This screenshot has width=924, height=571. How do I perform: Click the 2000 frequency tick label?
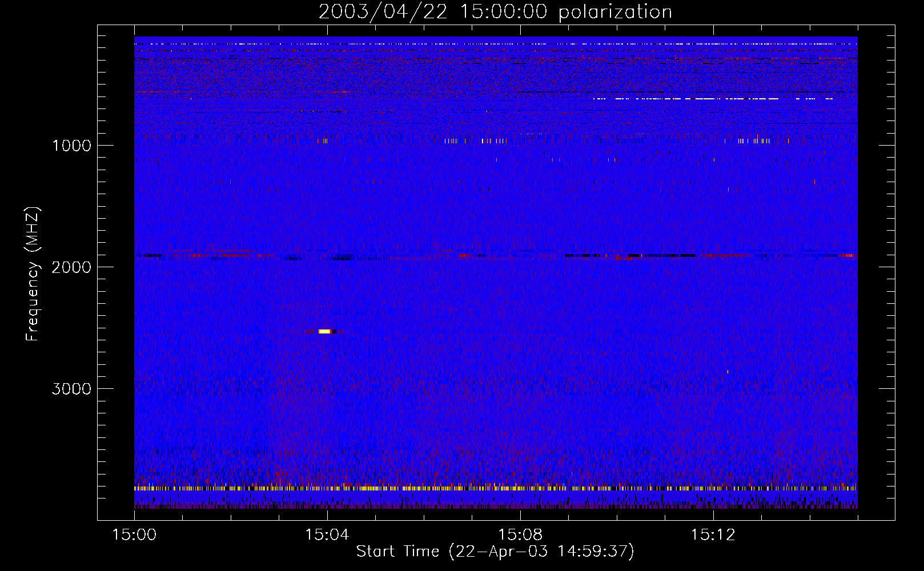tap(71, 267)
